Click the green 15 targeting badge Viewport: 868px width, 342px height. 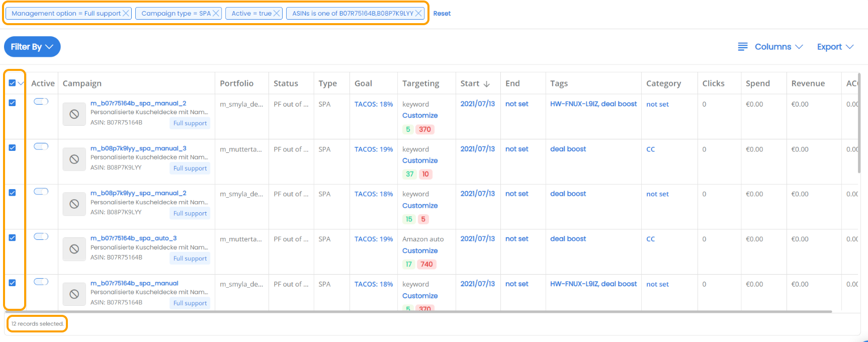(x=409, y=219)
